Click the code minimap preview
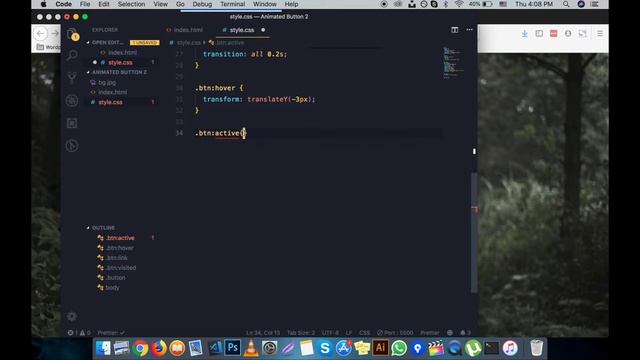Screen dimensions: 640x360 coord(454,63)
